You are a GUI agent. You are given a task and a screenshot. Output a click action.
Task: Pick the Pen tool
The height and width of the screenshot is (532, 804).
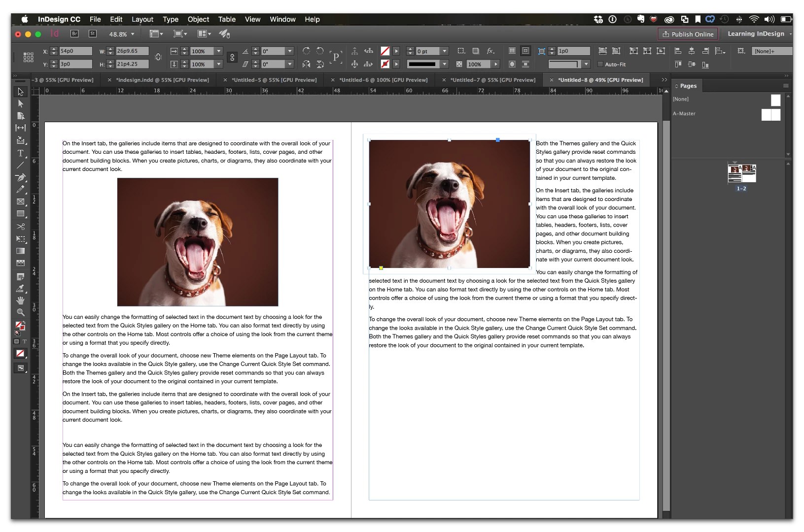pyautogui.click(x=20, y=177)
